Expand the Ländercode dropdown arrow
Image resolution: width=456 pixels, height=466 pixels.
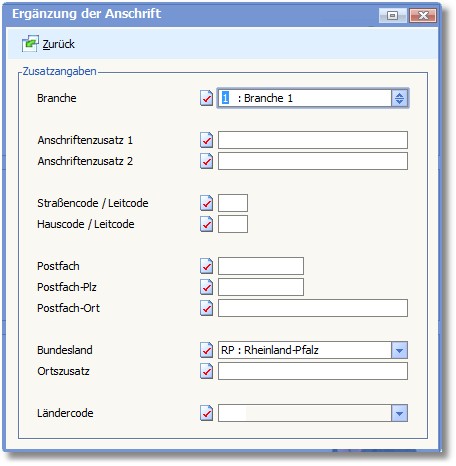pos(399,413)
